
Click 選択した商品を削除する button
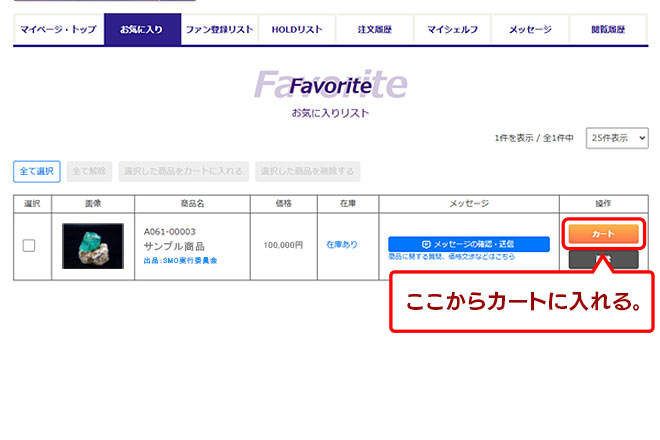pyautogui.click(x=307, y=171)
